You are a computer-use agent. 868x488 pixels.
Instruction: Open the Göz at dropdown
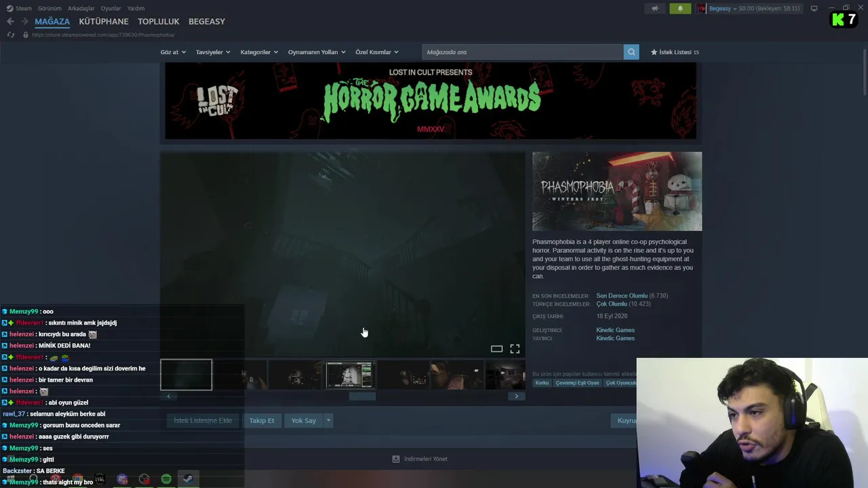pyautogui.click(x=173, y=52)
